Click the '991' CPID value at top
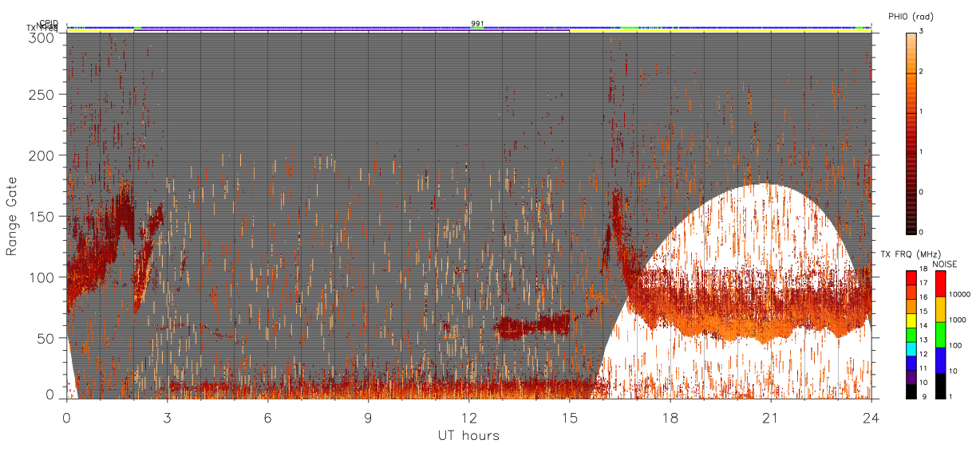 point(477,24)
